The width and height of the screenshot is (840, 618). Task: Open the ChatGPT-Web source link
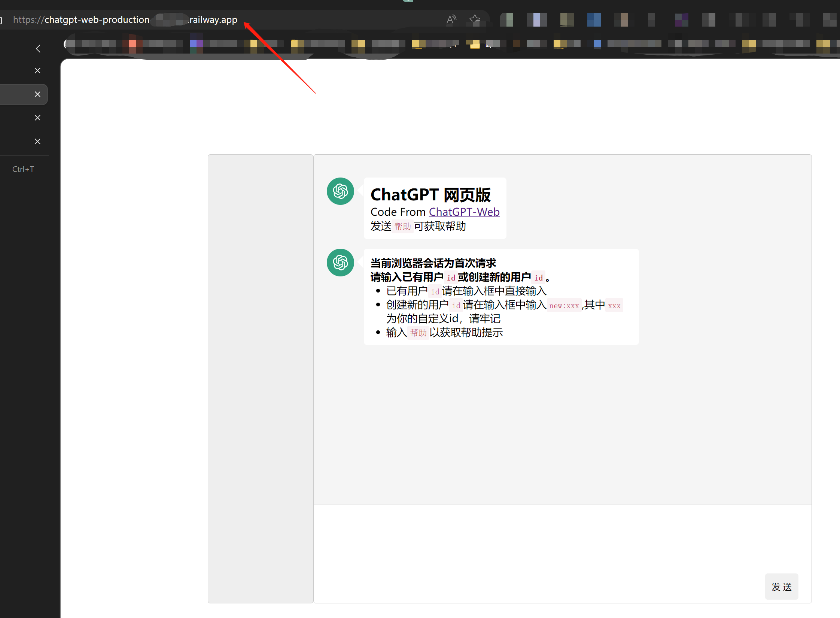464,212
